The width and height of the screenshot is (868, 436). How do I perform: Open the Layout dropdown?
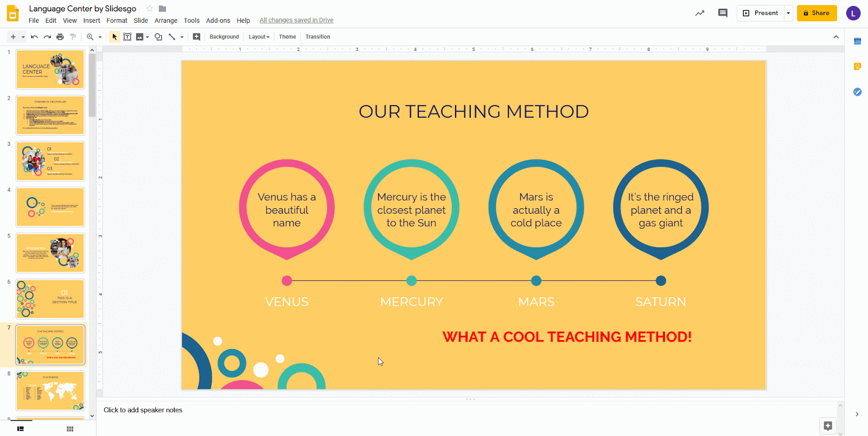[259, 37]
